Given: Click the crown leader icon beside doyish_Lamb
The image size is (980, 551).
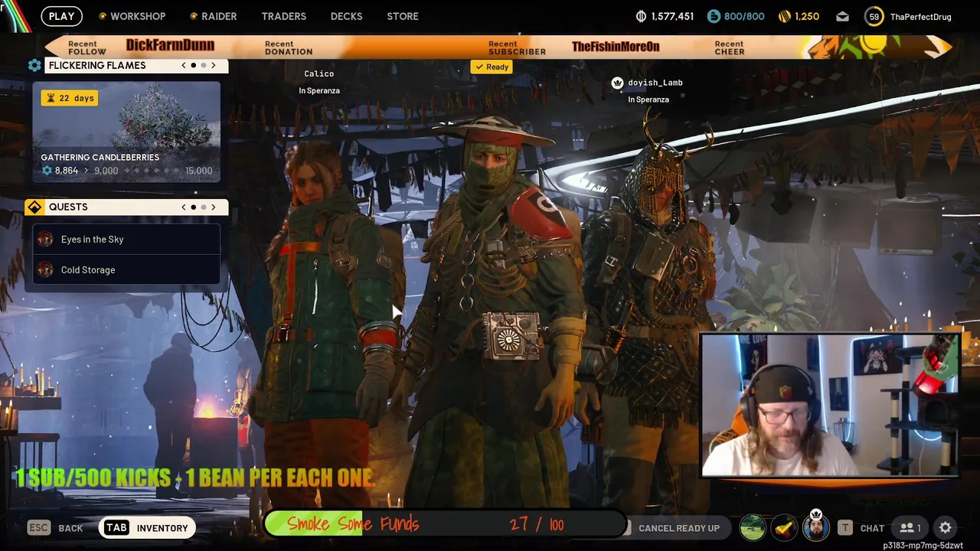Looking at the screenshot, I should 617,83.
